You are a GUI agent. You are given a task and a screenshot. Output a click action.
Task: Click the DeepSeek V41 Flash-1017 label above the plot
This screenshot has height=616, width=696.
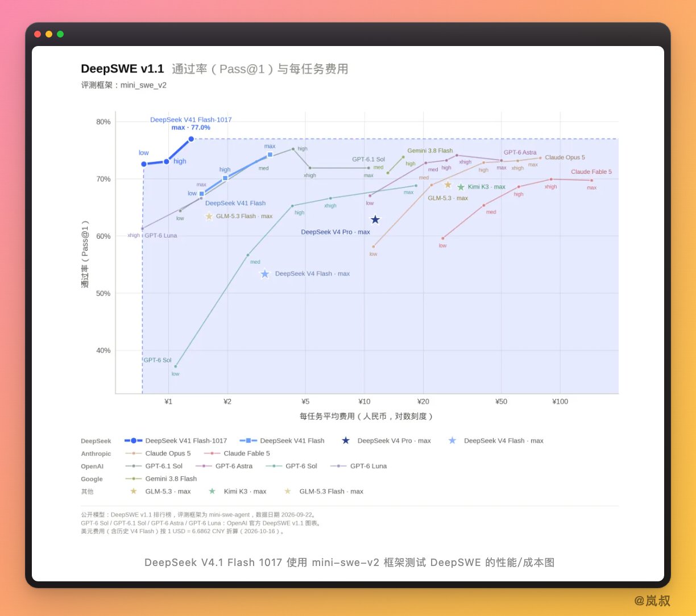click(x=191, y=120)
